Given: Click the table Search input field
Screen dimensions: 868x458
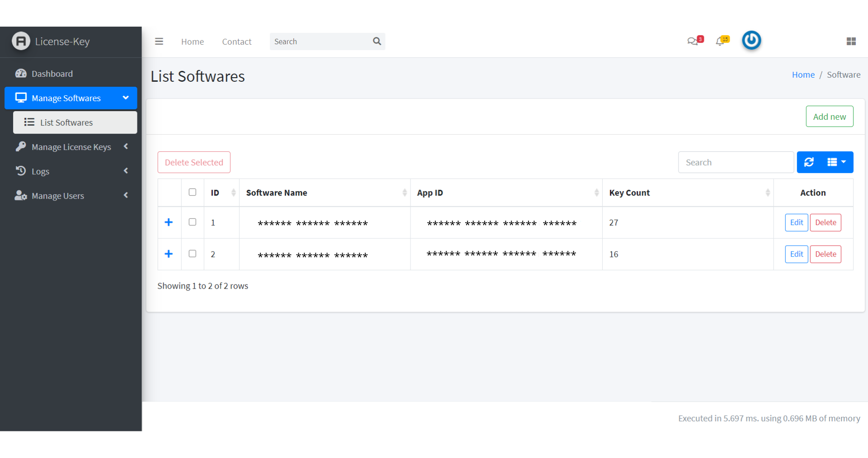Looking at the screenshot, I should [736, 163].
